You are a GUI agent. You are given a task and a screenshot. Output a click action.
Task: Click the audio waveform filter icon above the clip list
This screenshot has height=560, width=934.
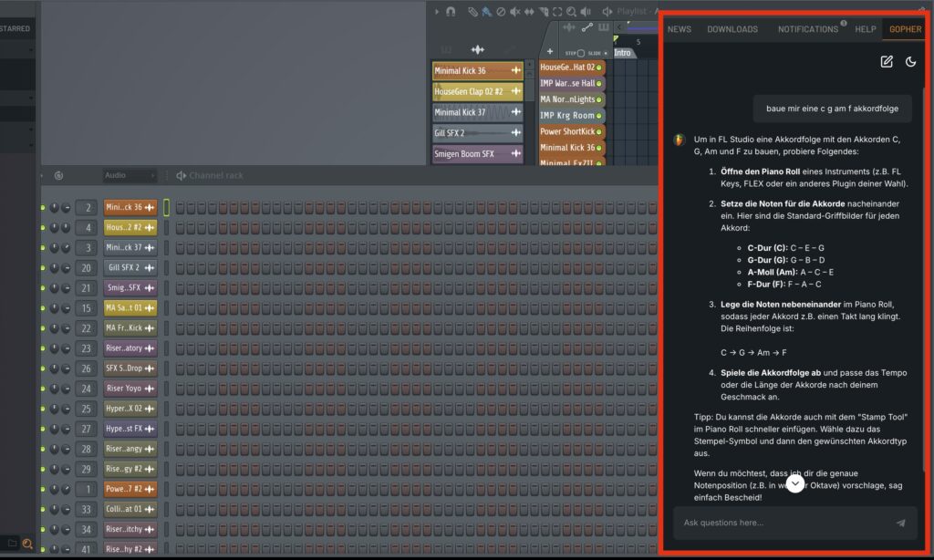pyautogui.click(x=478, y=49)
